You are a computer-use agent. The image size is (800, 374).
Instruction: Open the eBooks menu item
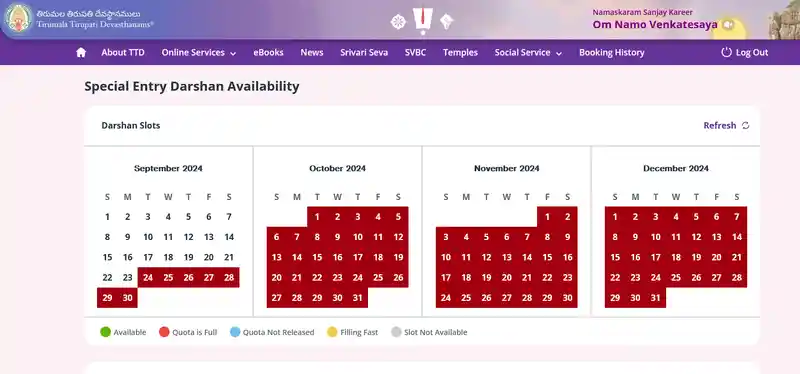coord(268,53)
